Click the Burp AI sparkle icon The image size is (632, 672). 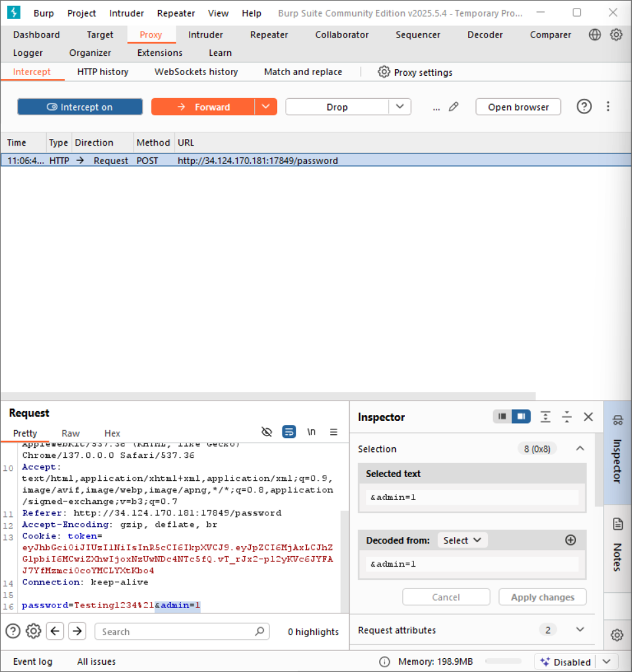544,661
